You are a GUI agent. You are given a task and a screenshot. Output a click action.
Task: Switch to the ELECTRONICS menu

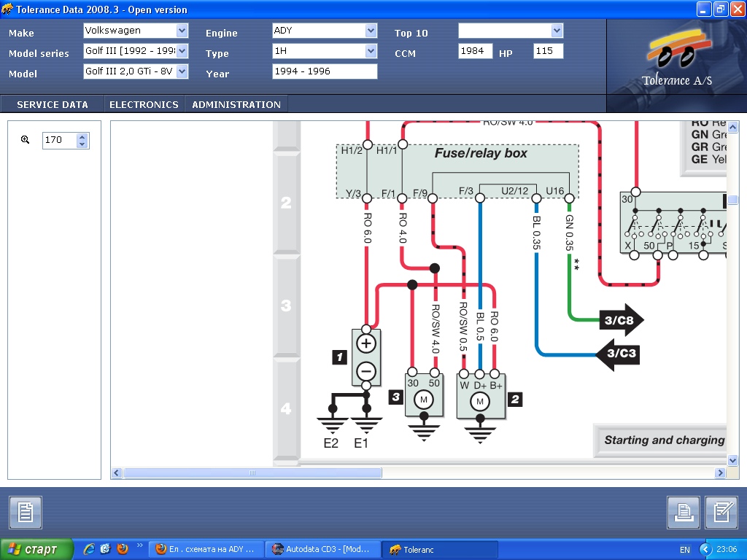144,104
